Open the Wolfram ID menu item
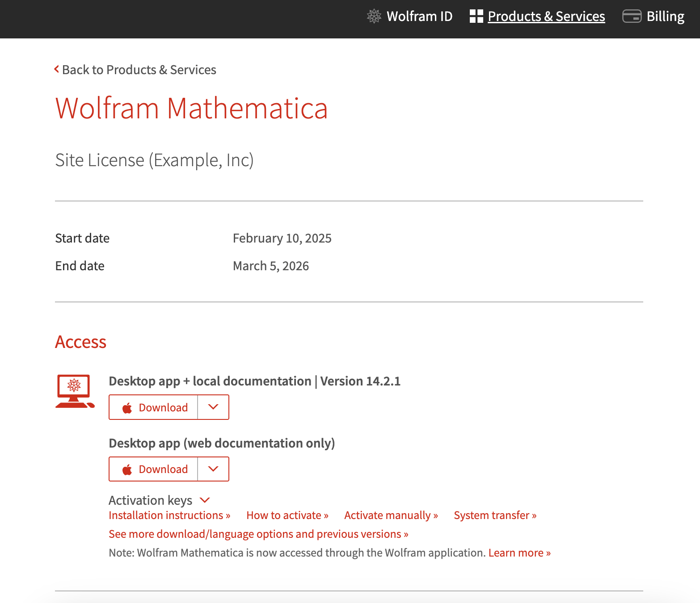 tap(419, 17)
